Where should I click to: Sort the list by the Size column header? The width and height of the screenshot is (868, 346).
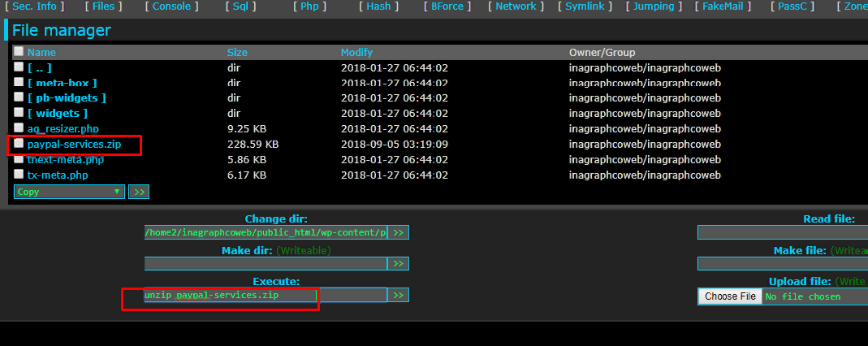pos(236,53)
